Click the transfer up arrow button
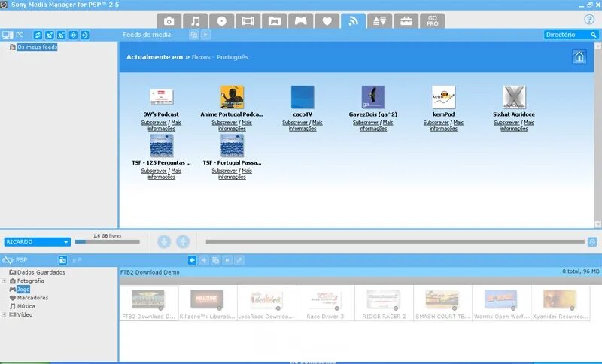Screen dimensions: 602x364 click(183, 241)
